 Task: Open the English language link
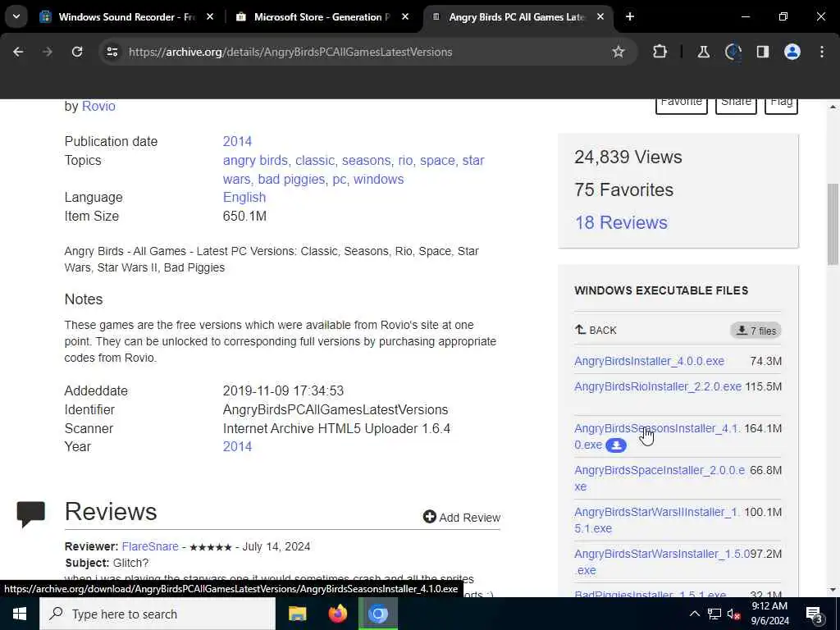coord(244,197)
